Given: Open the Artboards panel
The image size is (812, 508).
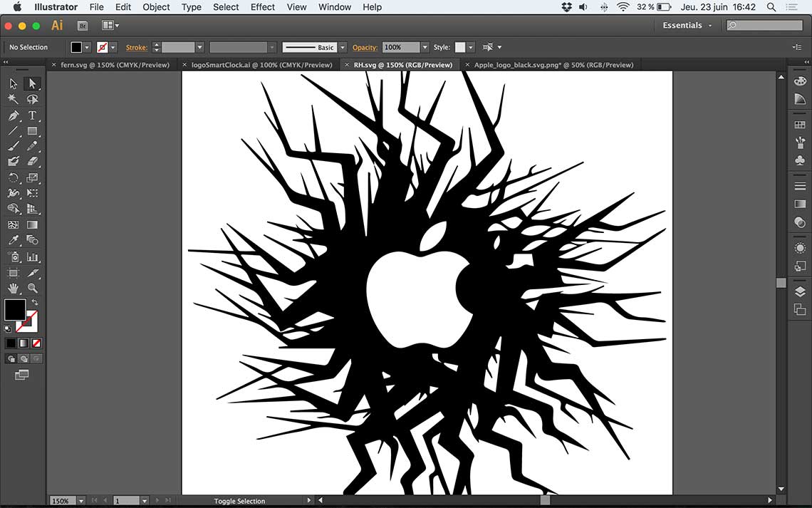Looking at the screenshot, I should 800,310.
